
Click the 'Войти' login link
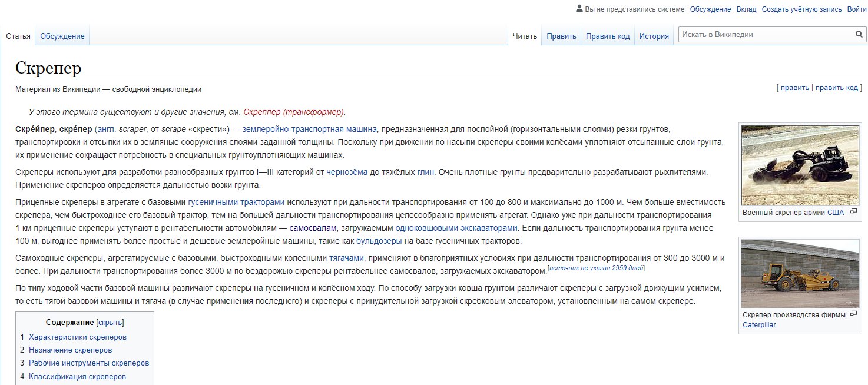coord(857,9)
